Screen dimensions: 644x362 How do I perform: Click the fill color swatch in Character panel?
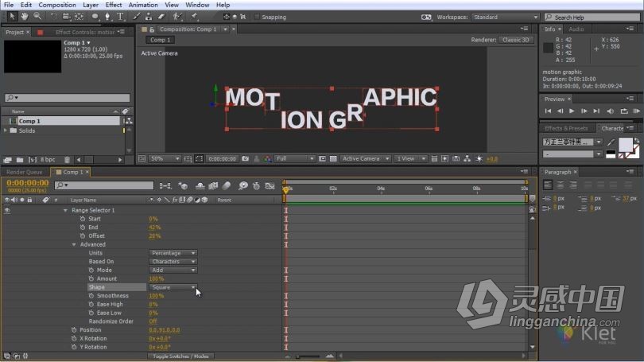[x=625, y=144]
